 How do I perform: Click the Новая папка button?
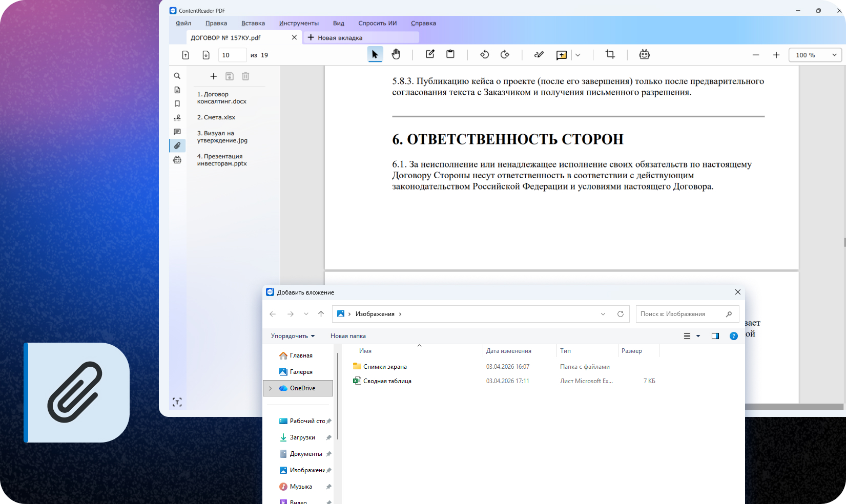pos(348,336)
